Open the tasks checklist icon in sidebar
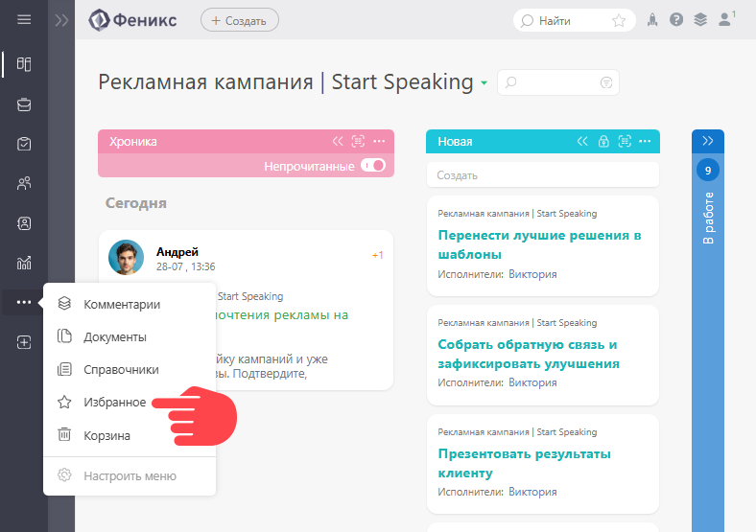 (24, 144)
